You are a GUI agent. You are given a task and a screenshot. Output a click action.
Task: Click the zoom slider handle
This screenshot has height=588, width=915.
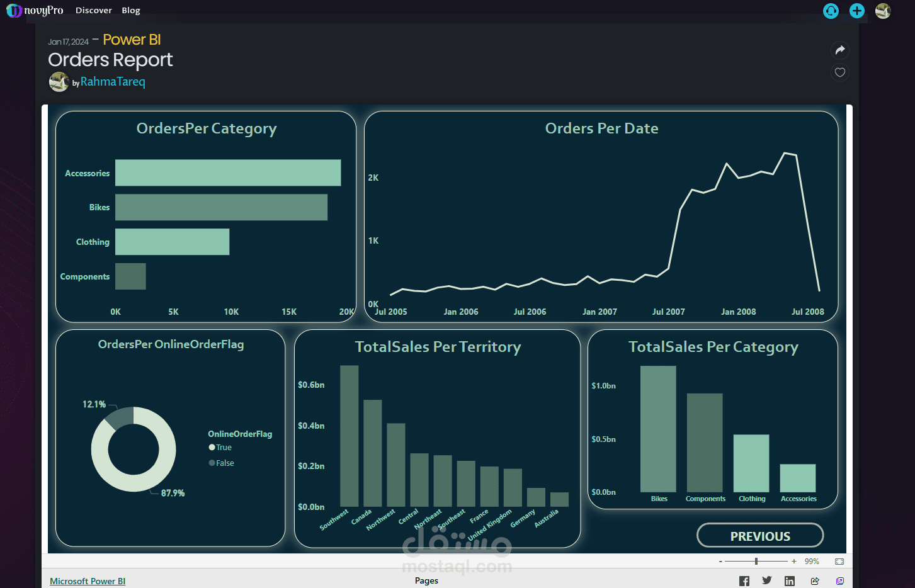[x=756, y=561]
